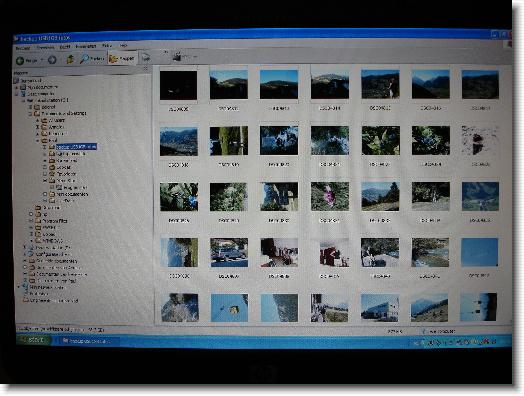Screen dimensions: 524x396
Task: Open the Help menu
Action: point(123,45)
